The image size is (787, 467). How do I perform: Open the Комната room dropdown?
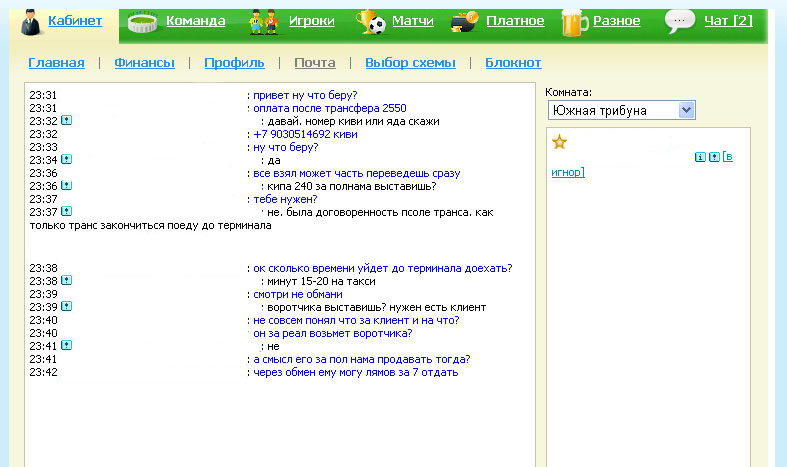tap(621, 110)
